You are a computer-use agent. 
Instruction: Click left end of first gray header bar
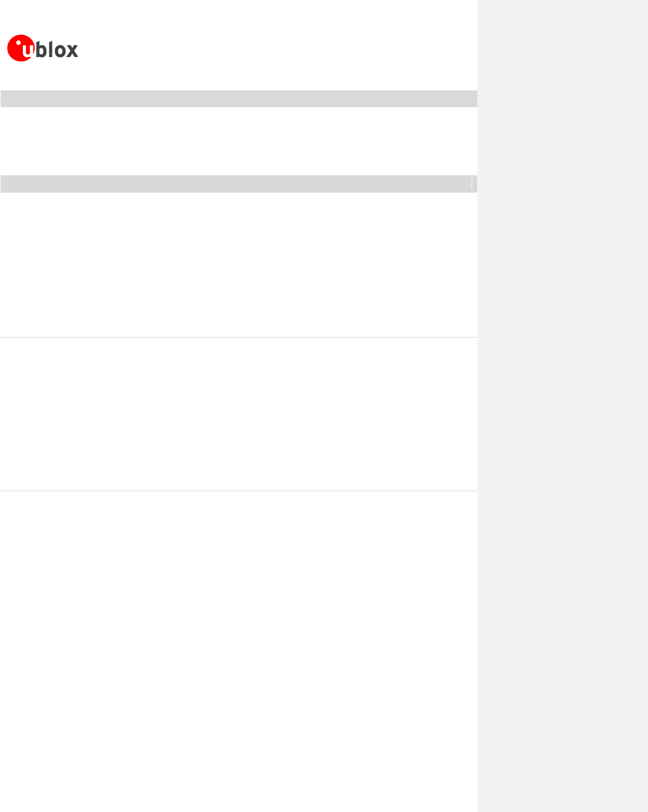tap(7, 99)
